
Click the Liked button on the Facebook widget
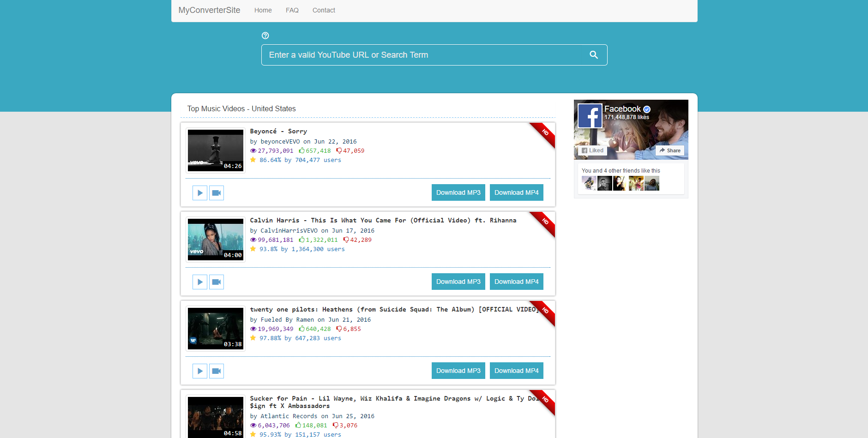(x=592, y=150)
